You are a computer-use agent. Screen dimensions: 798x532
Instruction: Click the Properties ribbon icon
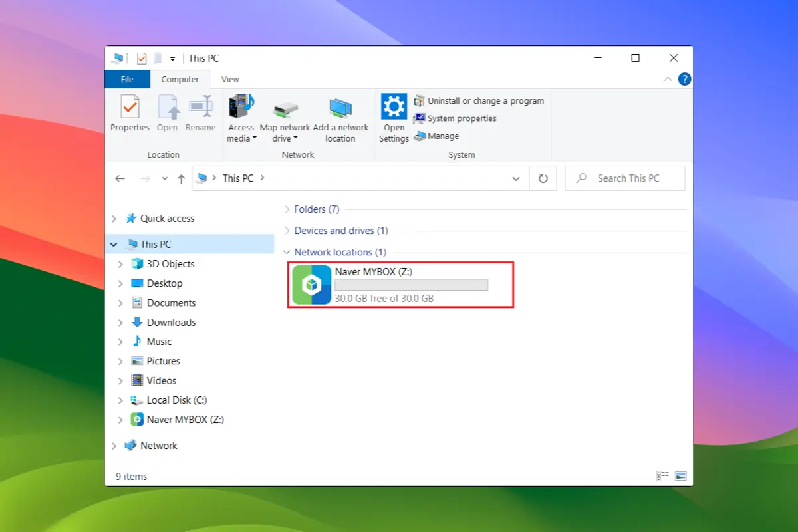[x=130, y=107]
